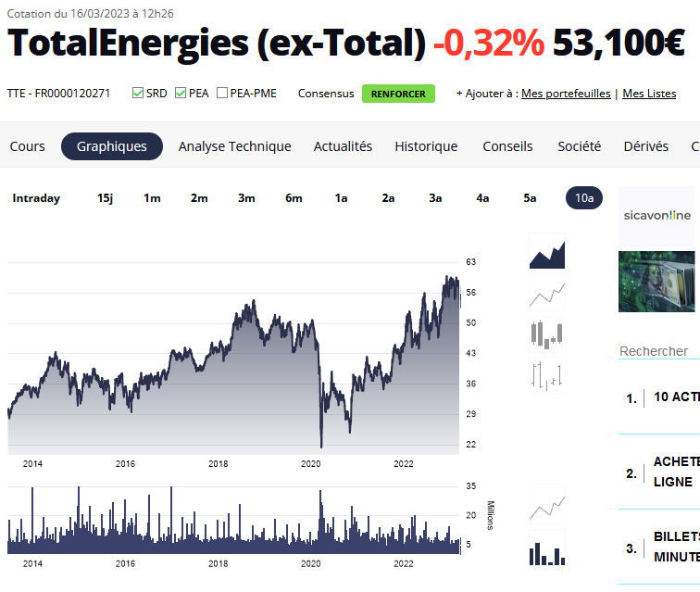Select the candlestick chart icon
This screenshot has width=700, height=592.
coord(546,334)
